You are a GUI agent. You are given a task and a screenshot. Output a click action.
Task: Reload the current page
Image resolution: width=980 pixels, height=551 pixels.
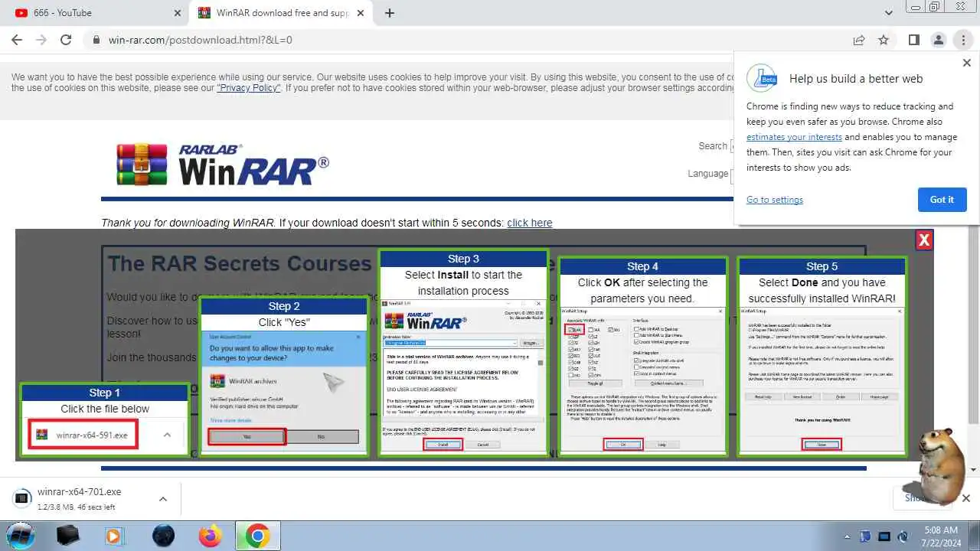click(66, 40)
